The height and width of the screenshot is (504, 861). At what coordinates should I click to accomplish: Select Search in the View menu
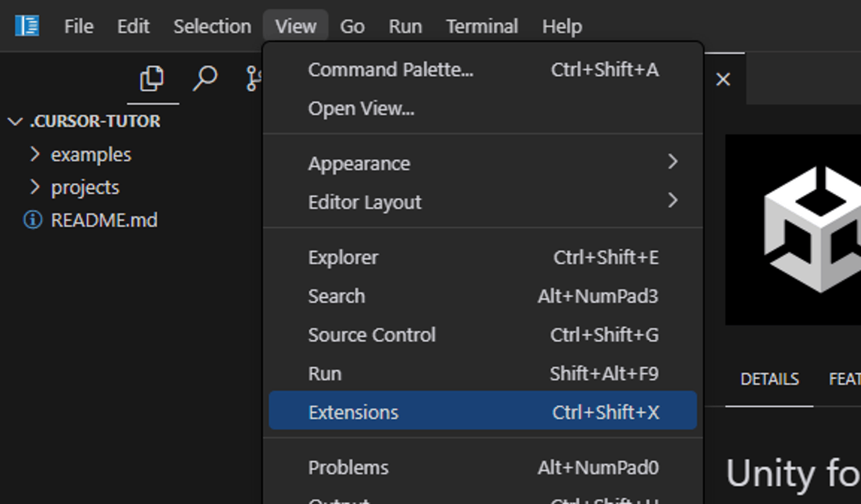click(483, 296)
